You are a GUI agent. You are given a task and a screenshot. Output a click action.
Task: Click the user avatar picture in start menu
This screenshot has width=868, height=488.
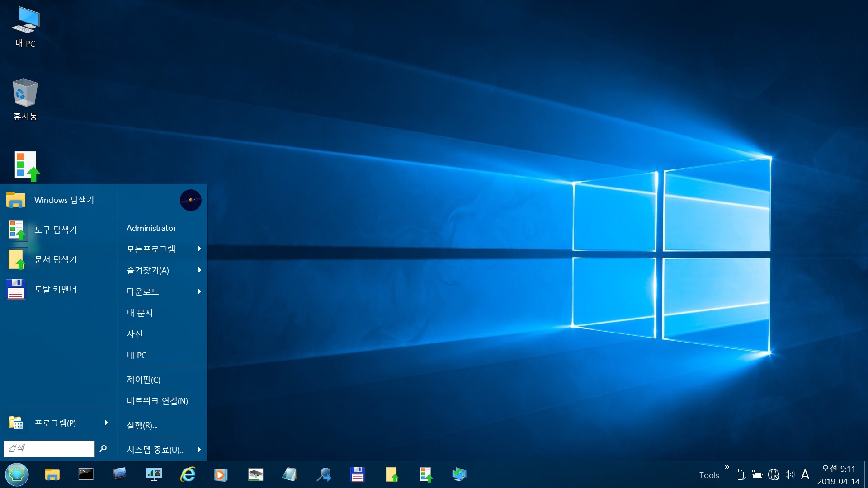191,200
